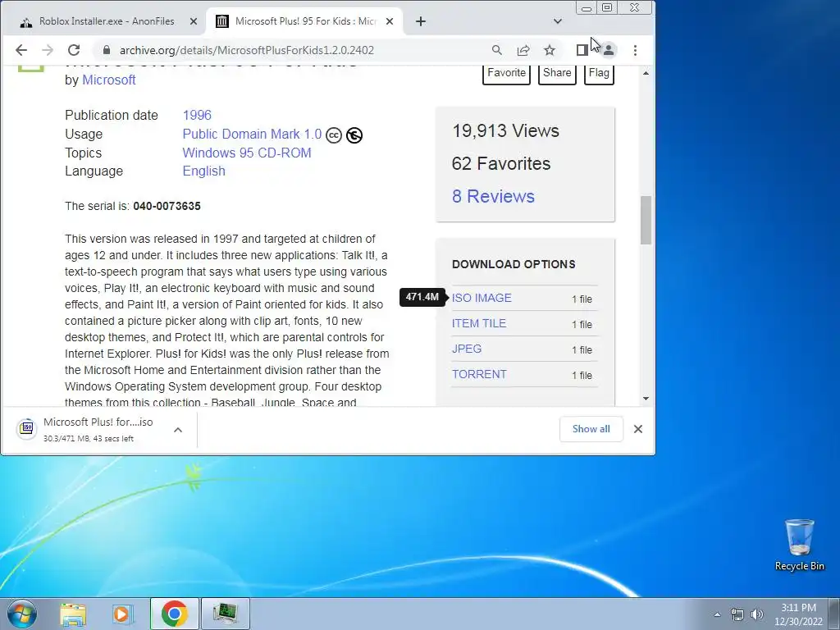This screenshot has width=840, height=630.
Task: Open the Windows Start menu
Action: [22, 614]
